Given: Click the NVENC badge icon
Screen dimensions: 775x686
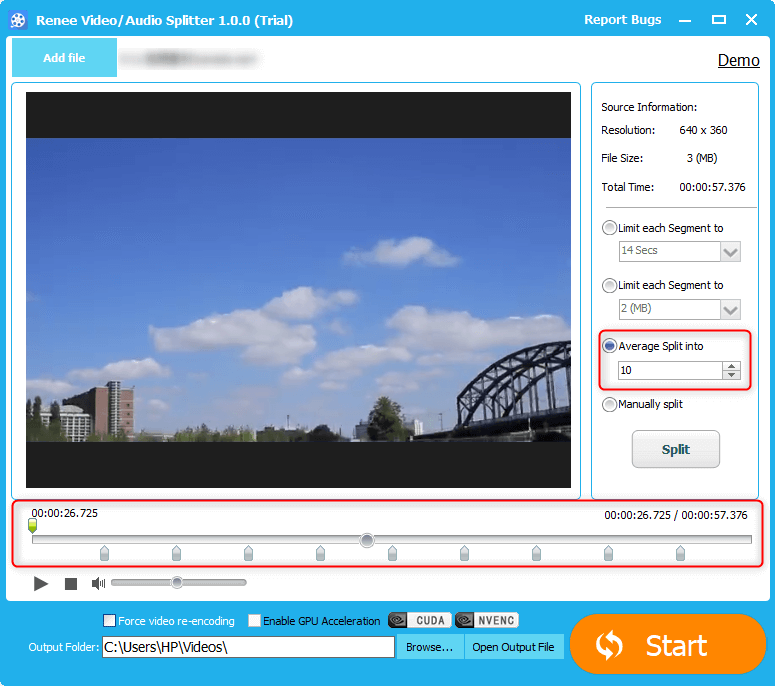Looking at the screenshot, I should (x=487, y=620).
